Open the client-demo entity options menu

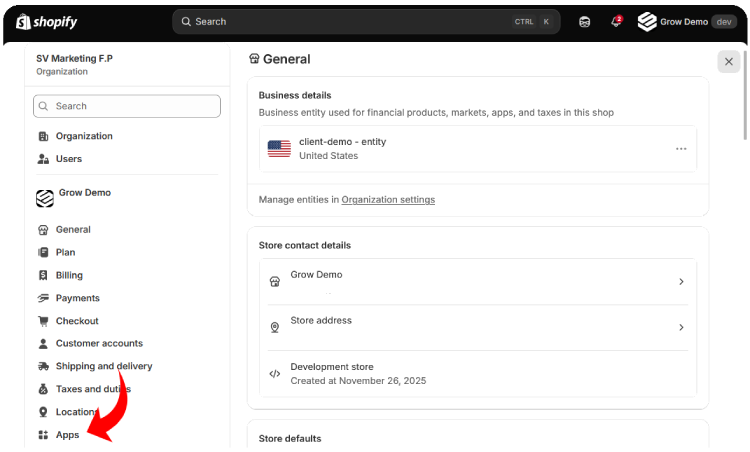click(681, 149)
